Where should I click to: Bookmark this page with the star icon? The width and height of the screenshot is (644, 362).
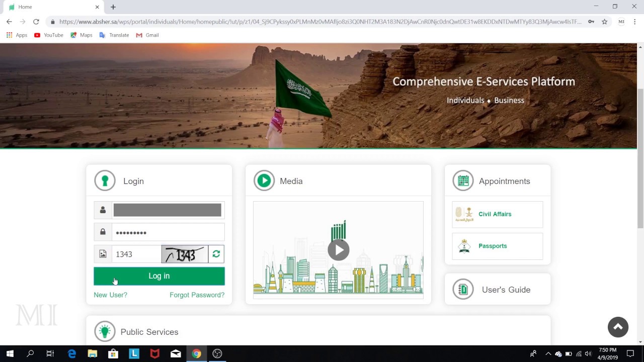click(x=605, y=22)
